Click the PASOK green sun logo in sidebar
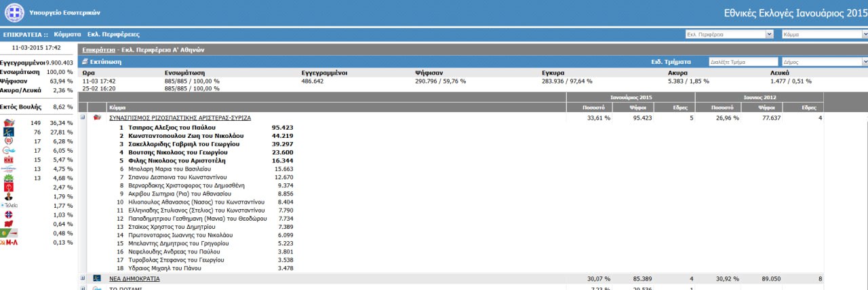The height and width of the screenshot is (290, 868). coord(9,179)
